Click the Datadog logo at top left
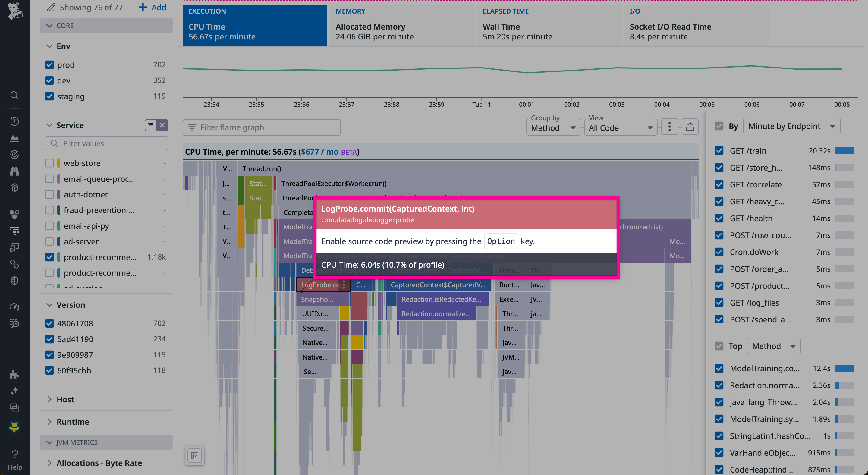This screenshot has width=868, height=475. tap(14, 11)
